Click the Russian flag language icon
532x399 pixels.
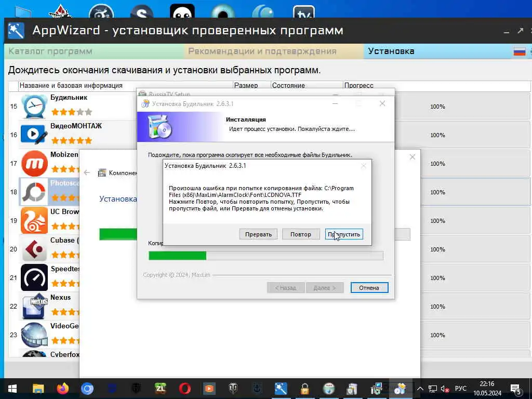pos(519,51)
